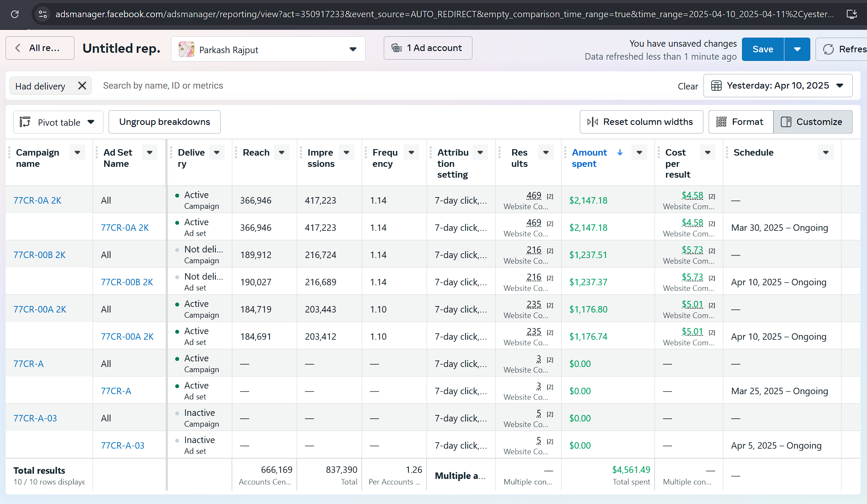Open the date range picker

[777, 86]
